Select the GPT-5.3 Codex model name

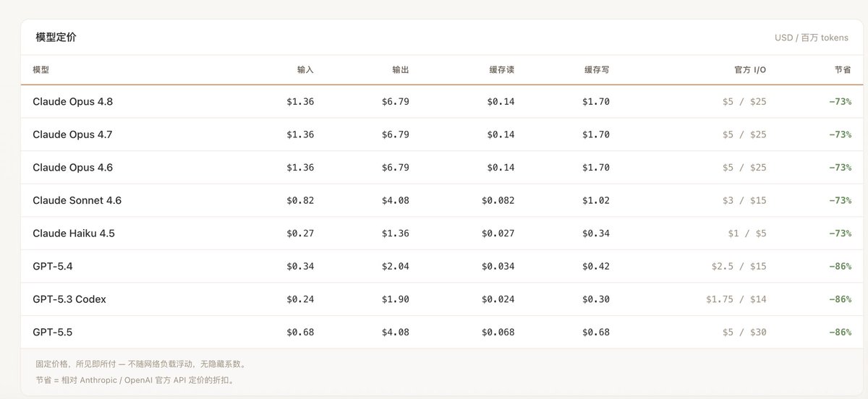(x=69, y=299)
